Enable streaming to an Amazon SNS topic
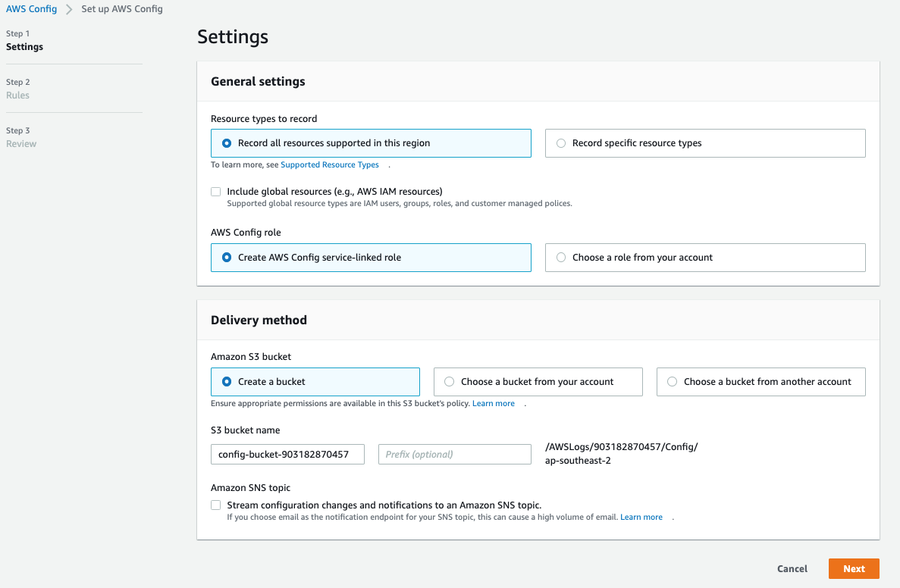Screen dimensions: 900x588 (216, 505)
